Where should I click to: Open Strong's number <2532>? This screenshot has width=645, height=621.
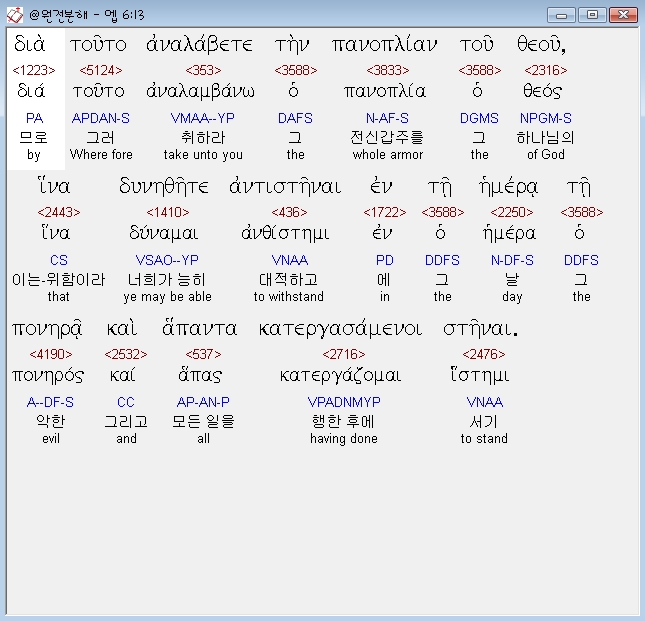(126, 354)
